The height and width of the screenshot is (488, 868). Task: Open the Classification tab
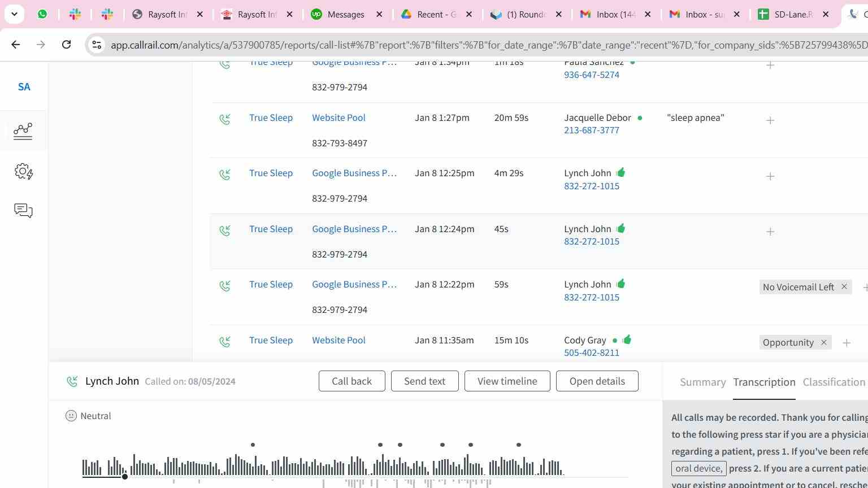click(x=834, y=382)
